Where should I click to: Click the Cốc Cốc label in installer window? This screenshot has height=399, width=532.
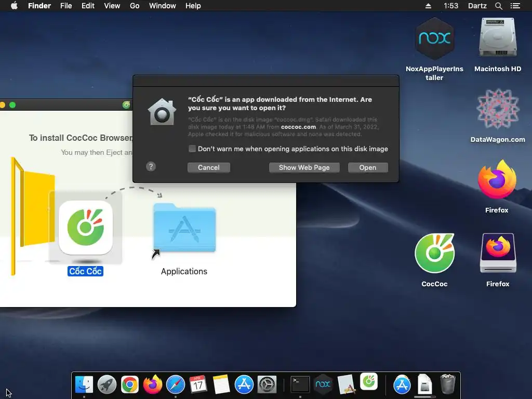tap(86, 271)
